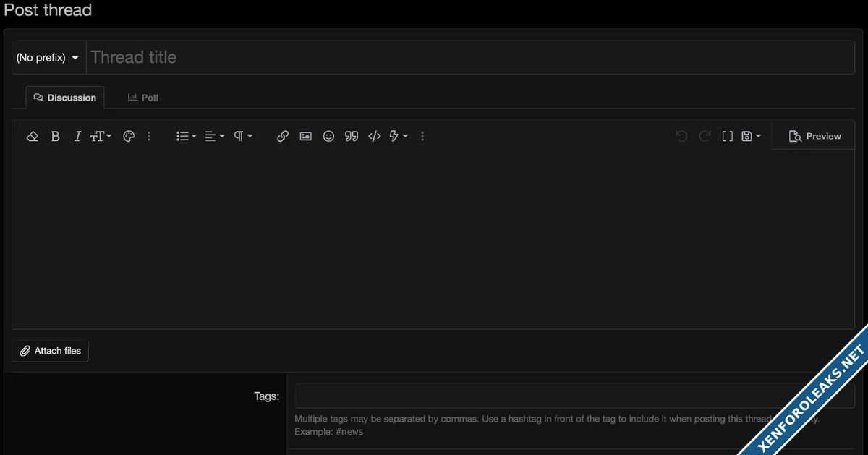Insert a quote block
The height and width of the screenshot is (455, 868).
[352, 136]
